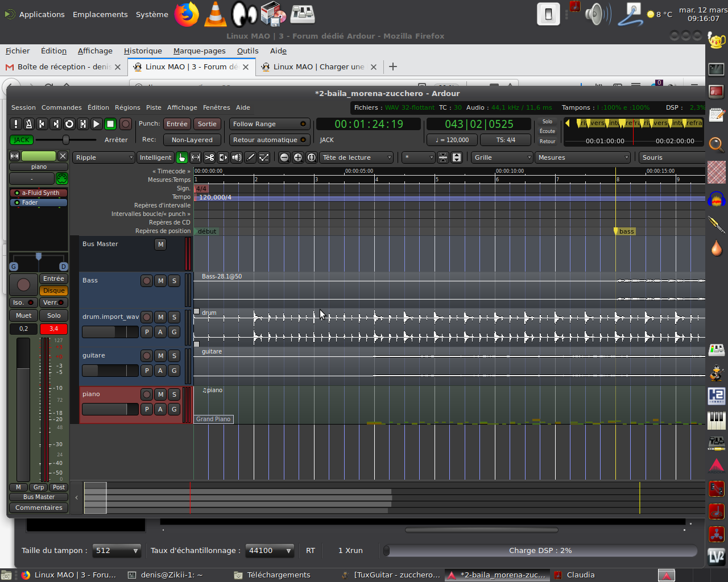Mute the Bass track

pos(160,281)
